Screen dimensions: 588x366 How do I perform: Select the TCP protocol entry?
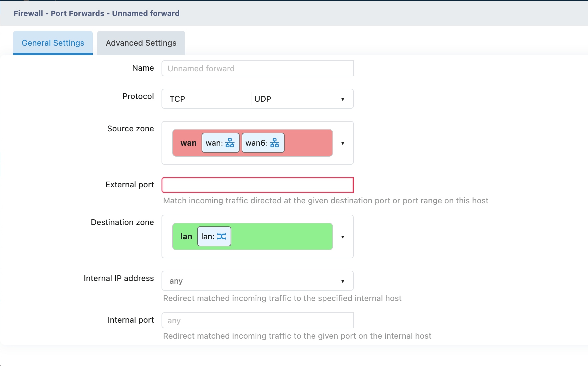point(177,99)
